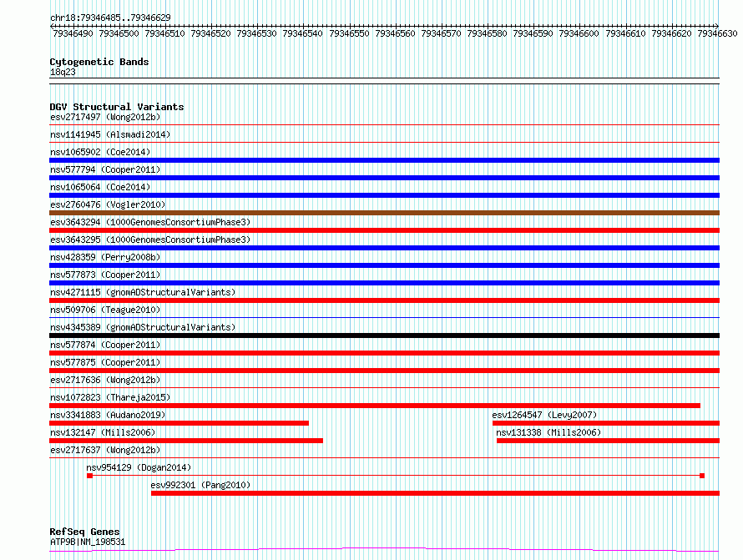Click nsv1072823 (Thareja2015) label
Image resolution: width=743 pixels, height=560 pixels.
click(110, 397)
